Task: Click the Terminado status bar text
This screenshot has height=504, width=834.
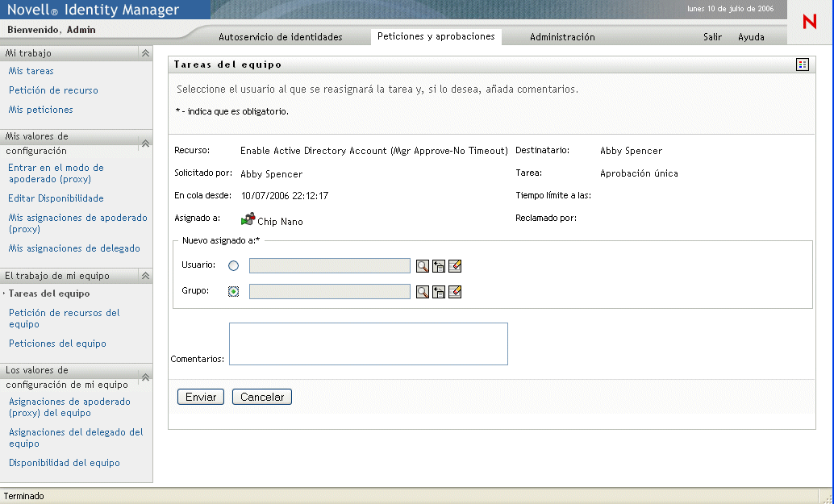Action: (x=24, y=496)
